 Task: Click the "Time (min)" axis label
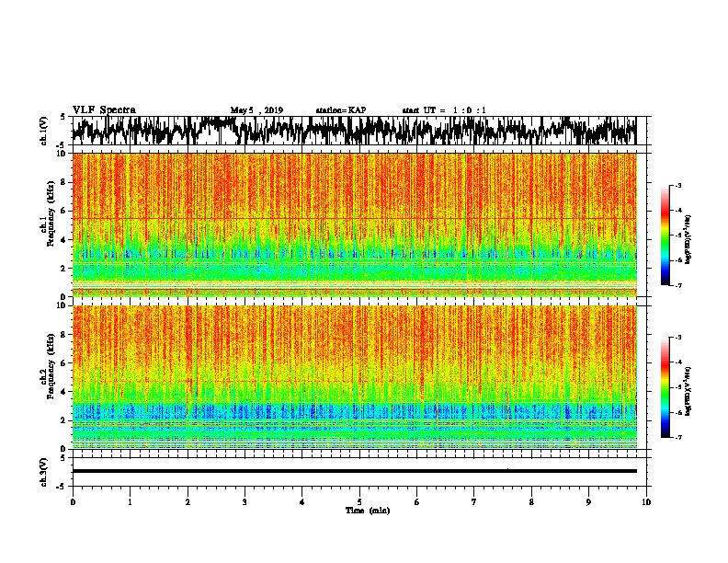click(368, 511)
